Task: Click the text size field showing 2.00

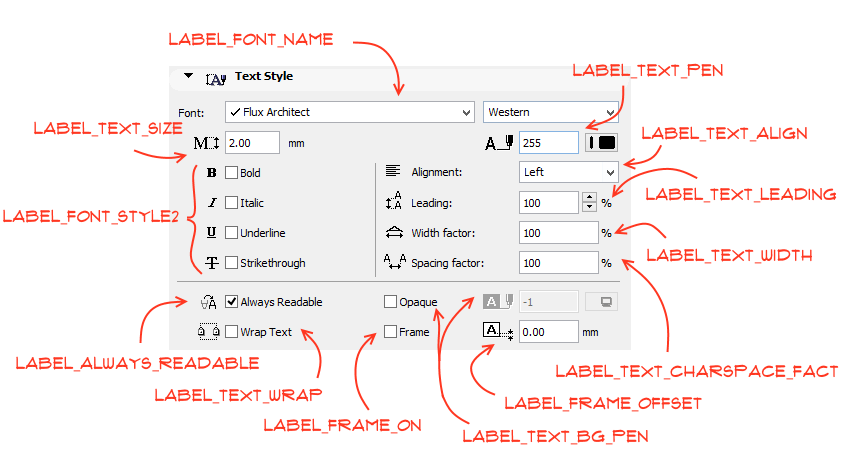Action: (252, 143)
